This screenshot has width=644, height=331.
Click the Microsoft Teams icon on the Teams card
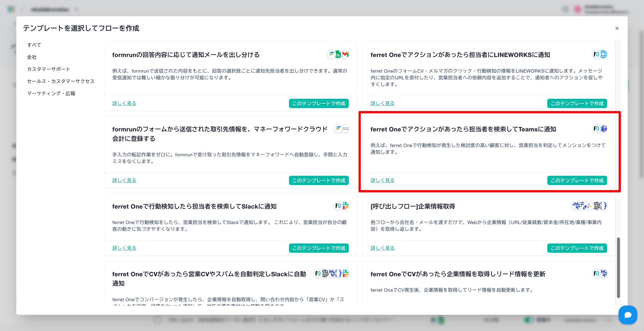pyautogui.click(x=603, y=129)
